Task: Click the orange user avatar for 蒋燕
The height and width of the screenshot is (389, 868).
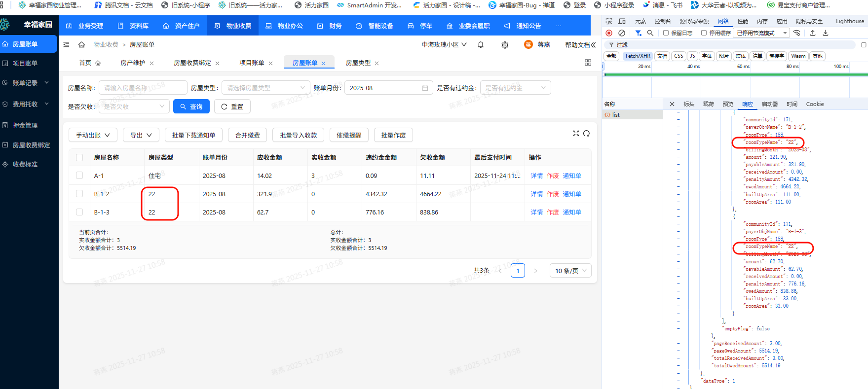Action: click(528, 44)
